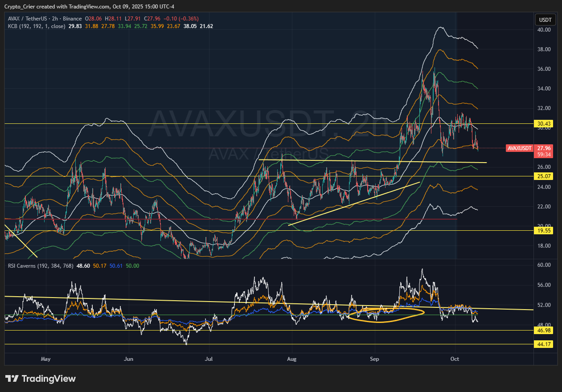Click the KCB value 31.88
562x392 pixels.
(91, 26)
